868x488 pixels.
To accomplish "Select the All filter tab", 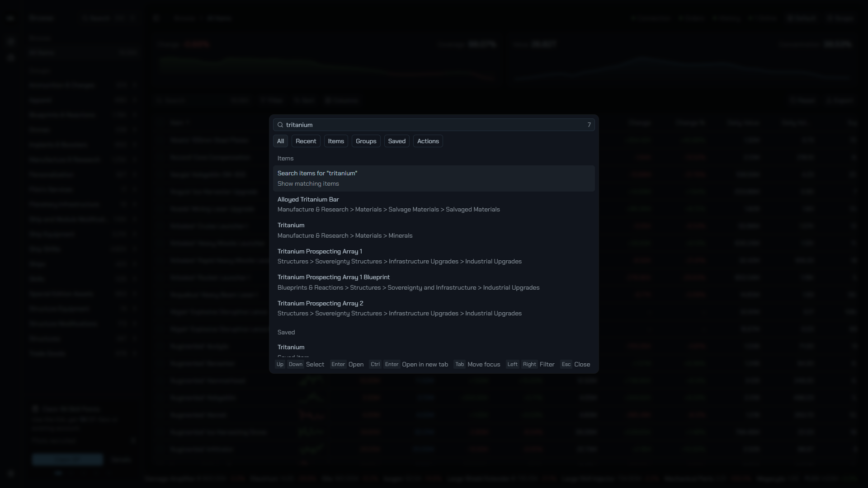I will point(280,141).
